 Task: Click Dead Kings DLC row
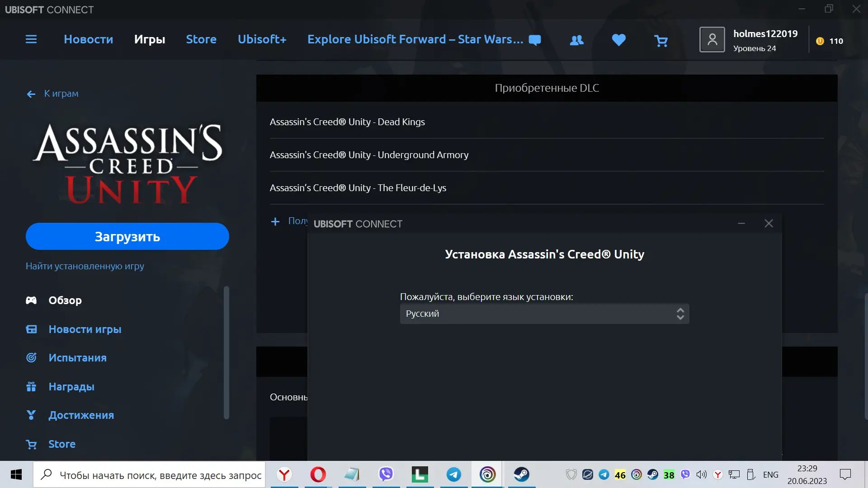[547, 122]
